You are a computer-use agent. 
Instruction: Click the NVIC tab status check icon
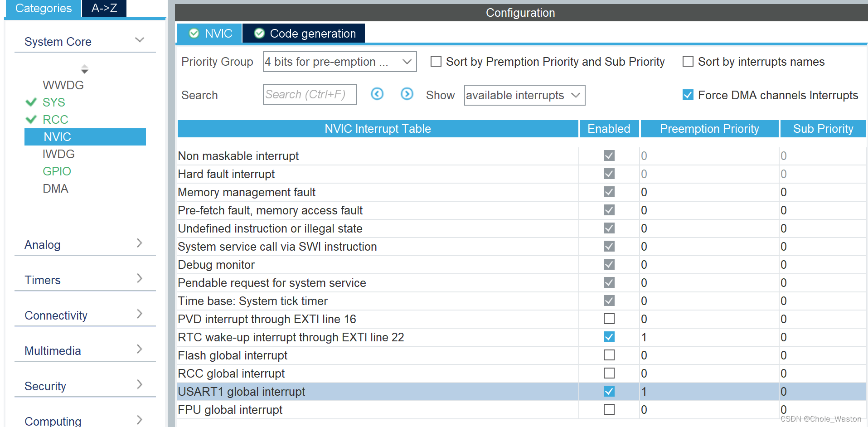click(x=194, y=33)
